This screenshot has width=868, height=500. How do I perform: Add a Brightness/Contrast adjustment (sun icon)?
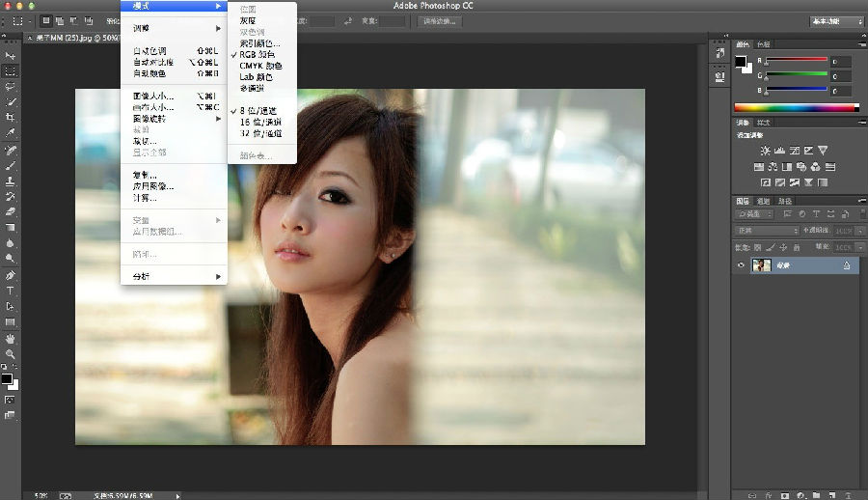[765, 152]
